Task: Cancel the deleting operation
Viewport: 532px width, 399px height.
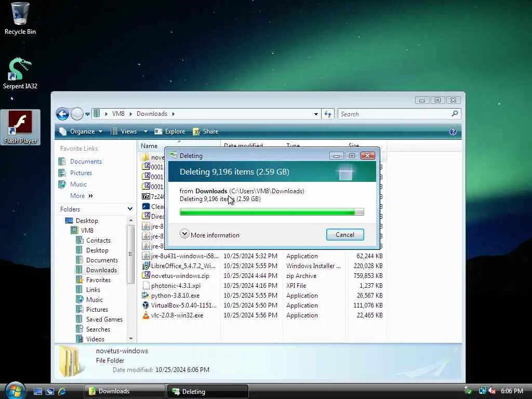Action: pyautogui.click(x=345, y=235)
